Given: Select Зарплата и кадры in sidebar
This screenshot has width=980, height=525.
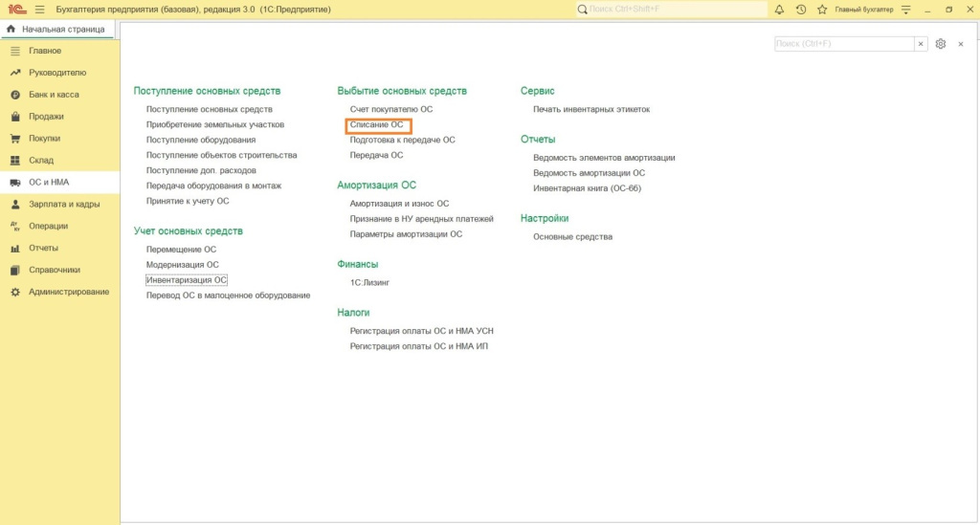Looking at the screenshot, I should pos(63,204).
